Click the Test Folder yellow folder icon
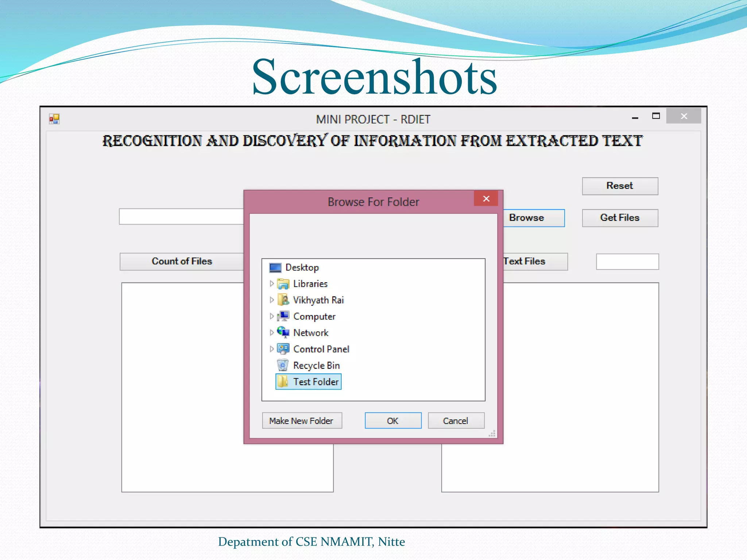This screenshot has width=747, height=560. click(283, 381)
